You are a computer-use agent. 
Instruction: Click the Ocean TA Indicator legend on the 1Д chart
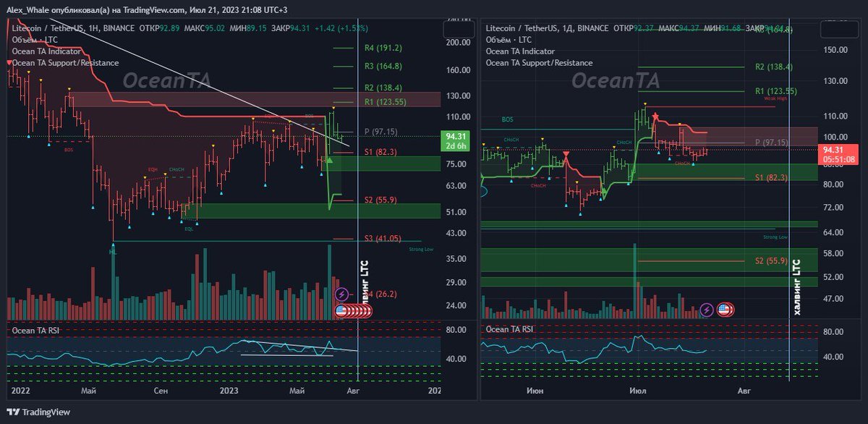point(521,51)
